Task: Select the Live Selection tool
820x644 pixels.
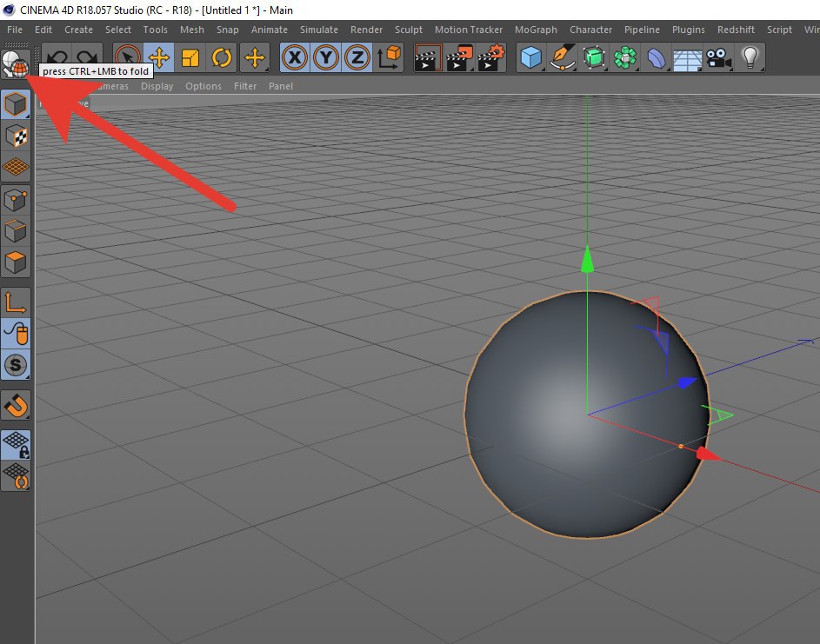Action: 128,57
